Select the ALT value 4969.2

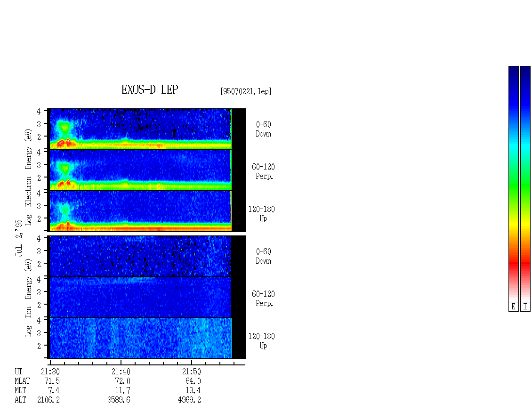(x=189, y=400)
